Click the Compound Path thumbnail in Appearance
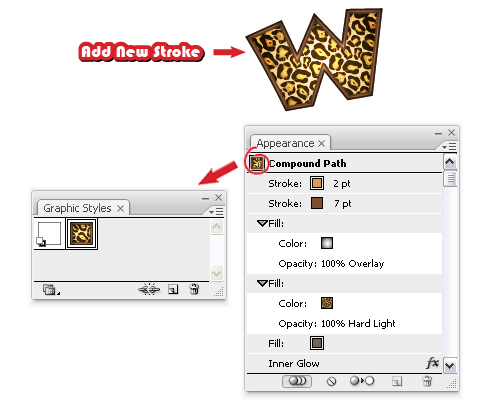This screenshot has width=500, height=400. coord(257,163)
